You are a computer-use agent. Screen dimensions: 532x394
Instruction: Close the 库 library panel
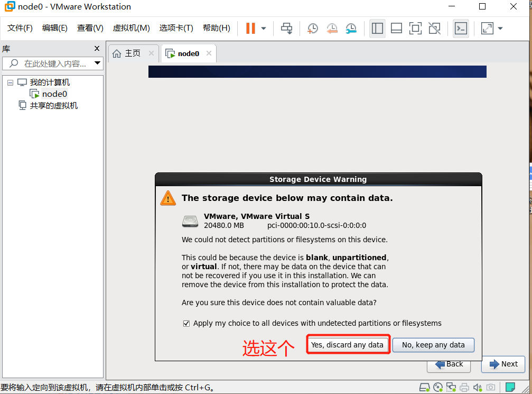[x=97, y=49]
